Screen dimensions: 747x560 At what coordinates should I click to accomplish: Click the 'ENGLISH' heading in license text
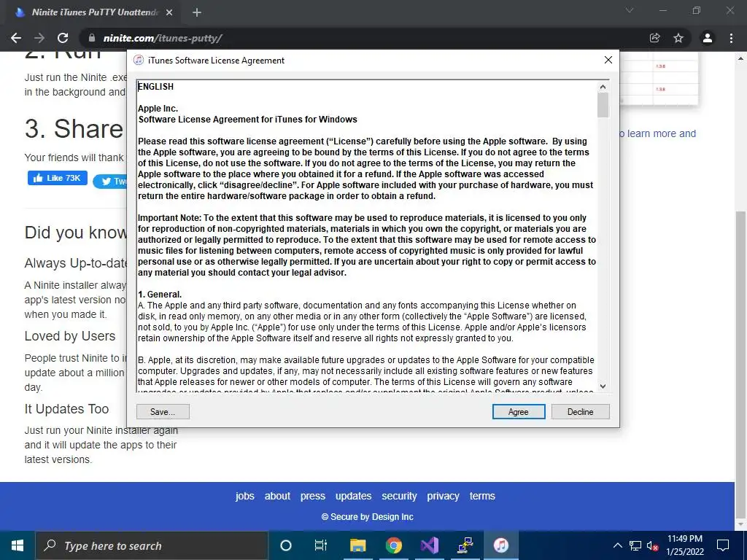coord(156,87)
